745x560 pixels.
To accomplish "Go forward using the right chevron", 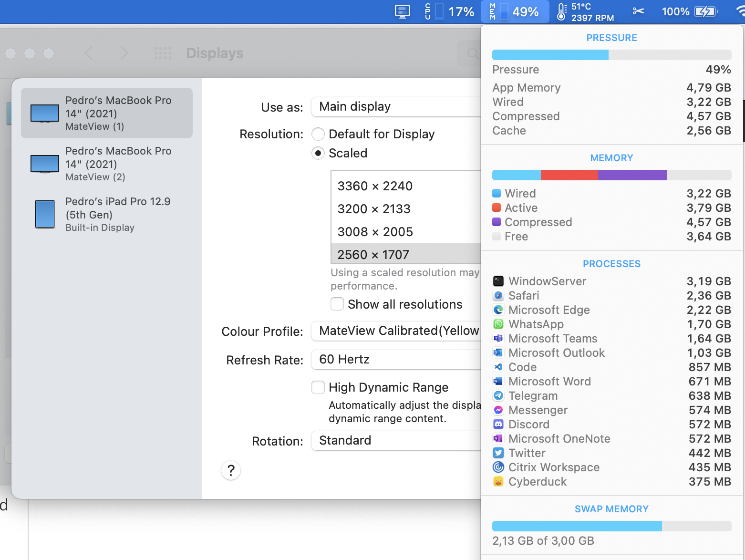I will click(x=124, y=53).
